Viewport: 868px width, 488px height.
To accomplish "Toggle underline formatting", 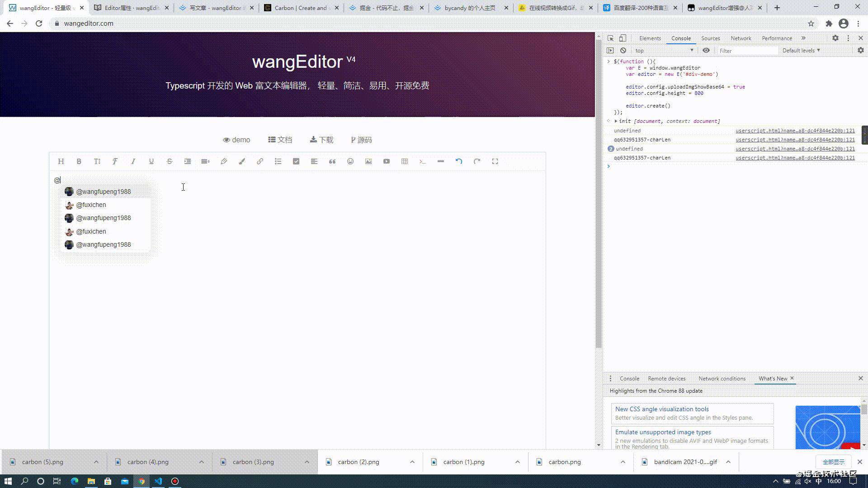I will point(151,161).
